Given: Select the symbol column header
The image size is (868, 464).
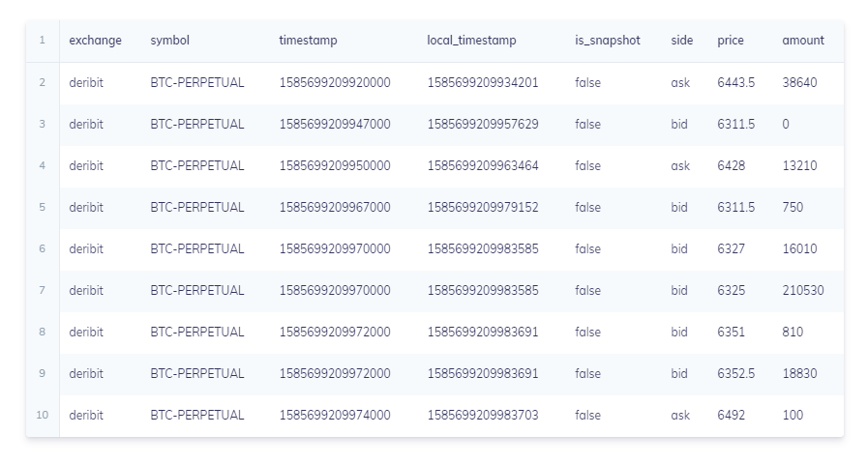Looking at the screenshot, I should (x=170, y=41).
